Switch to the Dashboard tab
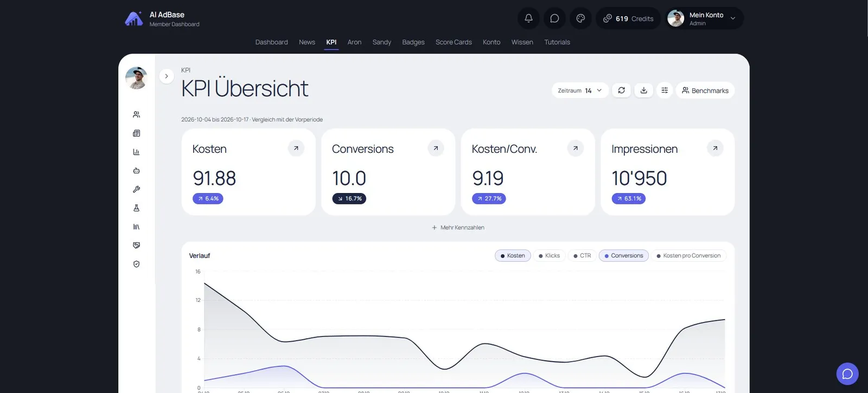868x393 pixels. tap(272, 42)
